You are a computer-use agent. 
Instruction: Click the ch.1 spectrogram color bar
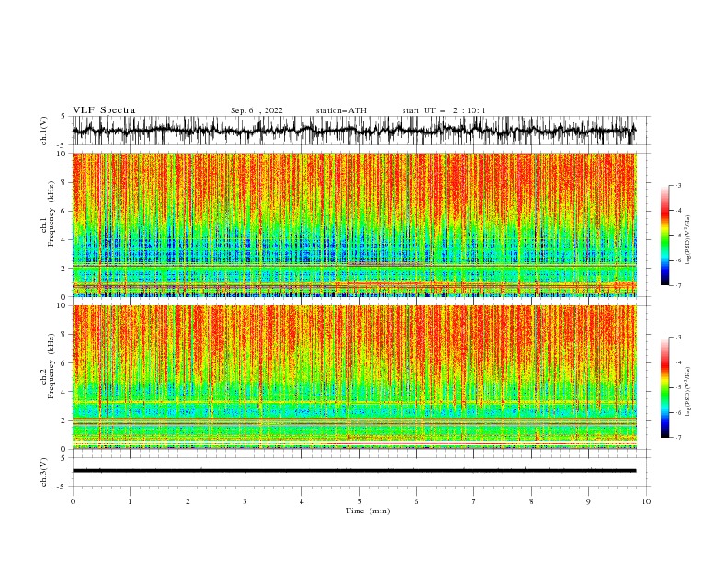click(x=665, y=236)
